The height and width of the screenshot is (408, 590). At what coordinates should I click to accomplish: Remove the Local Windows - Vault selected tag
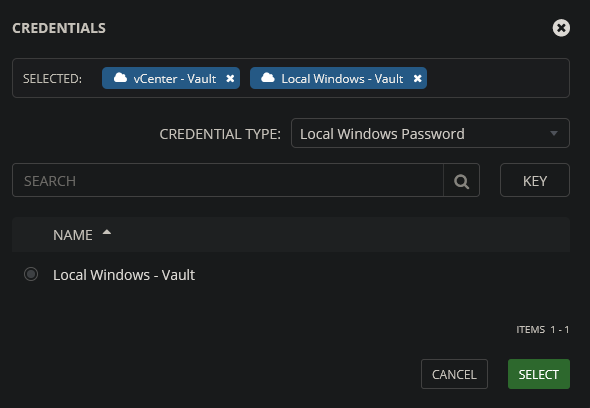[x=417, y=78]
